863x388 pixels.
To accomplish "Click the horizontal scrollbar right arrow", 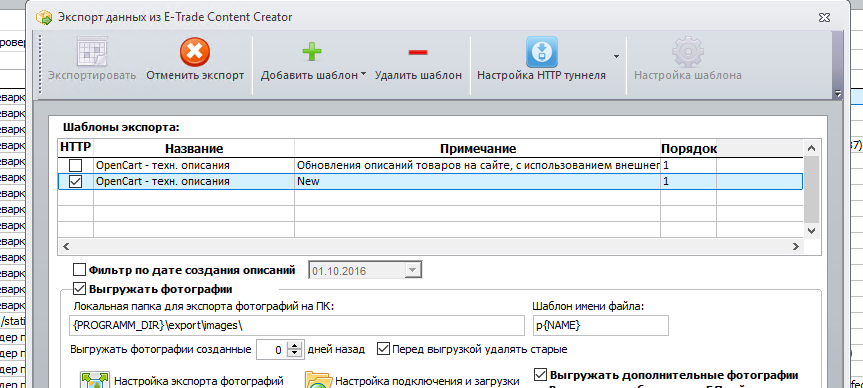I will tap(796, 246).
